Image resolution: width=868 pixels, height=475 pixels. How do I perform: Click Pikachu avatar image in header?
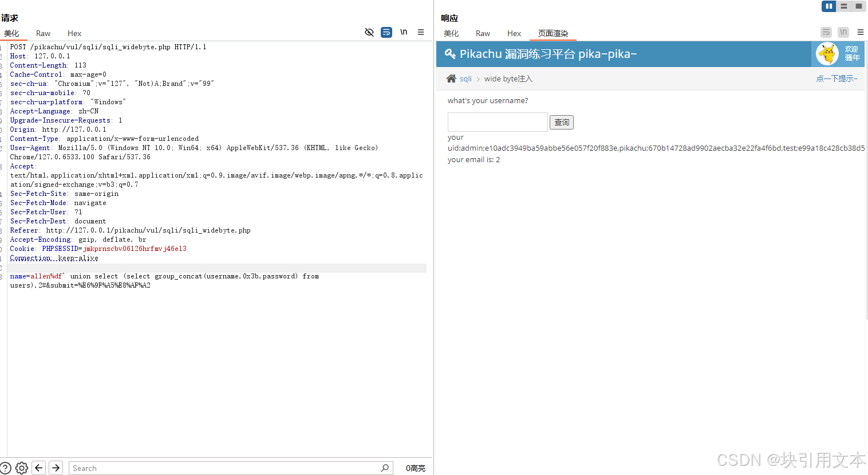coord(827,54)
